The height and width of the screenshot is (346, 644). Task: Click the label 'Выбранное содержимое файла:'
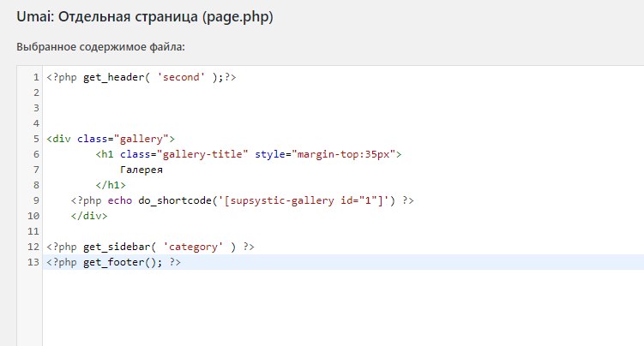[100, 47]
